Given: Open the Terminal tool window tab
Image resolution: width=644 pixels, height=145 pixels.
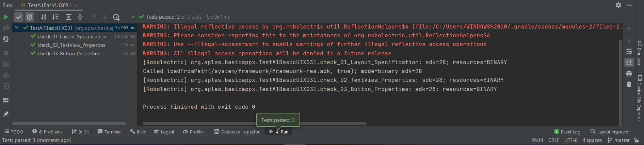Looking at the screenshot, I should 110,132.
